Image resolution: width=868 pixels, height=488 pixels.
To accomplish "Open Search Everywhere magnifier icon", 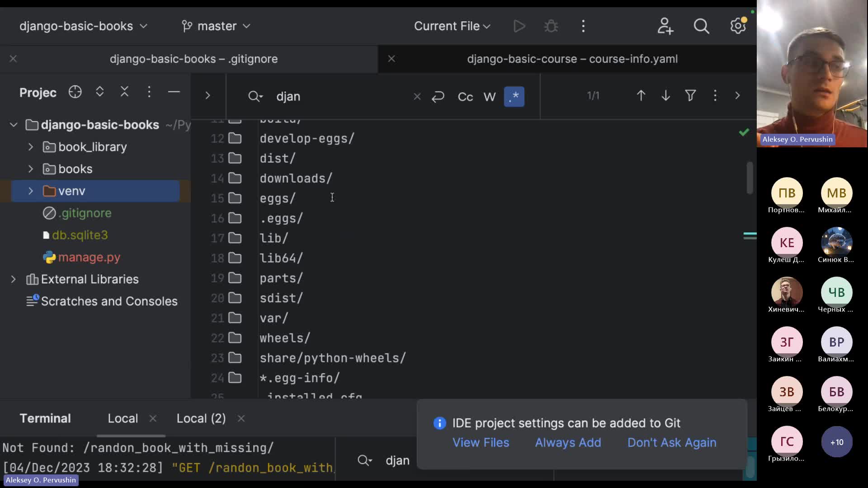I will [701, 26].
